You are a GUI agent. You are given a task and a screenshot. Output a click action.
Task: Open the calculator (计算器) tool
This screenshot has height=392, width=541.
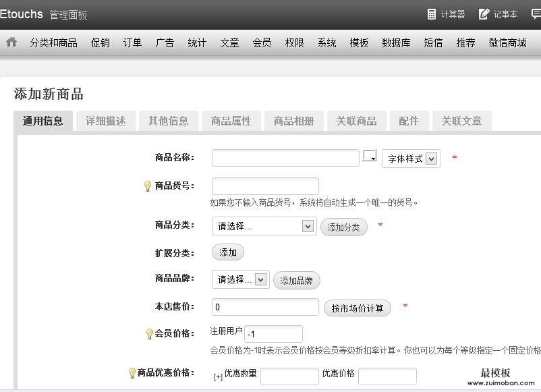coord(446,14)
